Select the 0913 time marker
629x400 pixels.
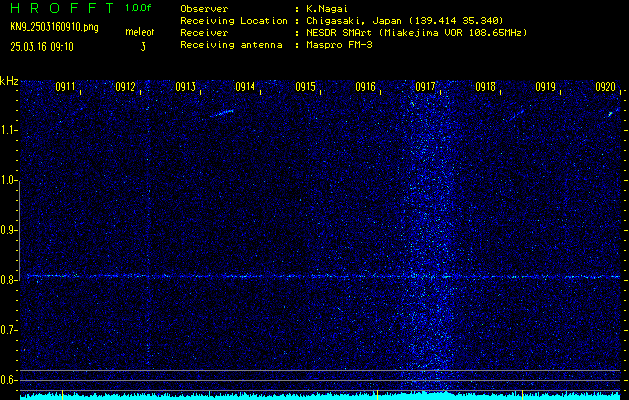(x=186, y=87)
